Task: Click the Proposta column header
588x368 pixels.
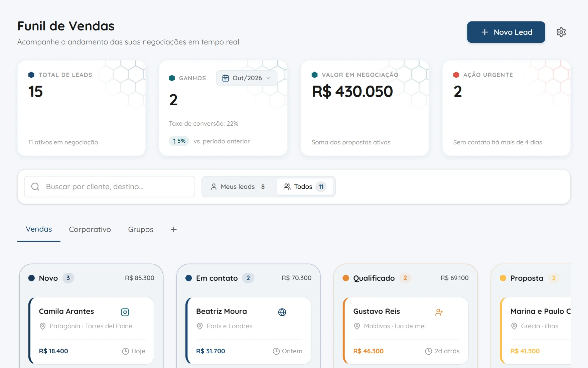Action: (x=536, y=278)
